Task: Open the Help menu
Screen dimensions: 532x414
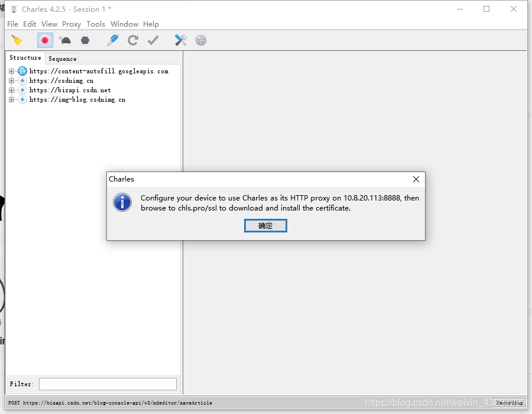Action: tap(151, 24)
